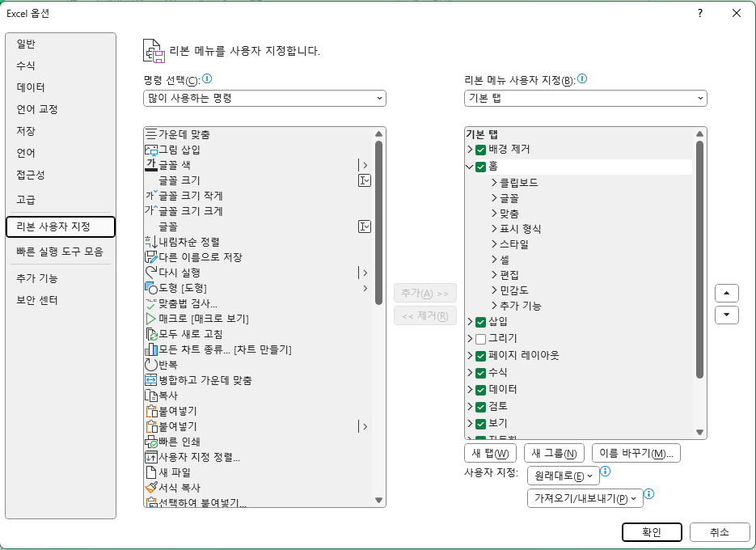Click info icon next to 원래대로 button
The height and width of the screenshot is (550, 756).
[606, 472]
